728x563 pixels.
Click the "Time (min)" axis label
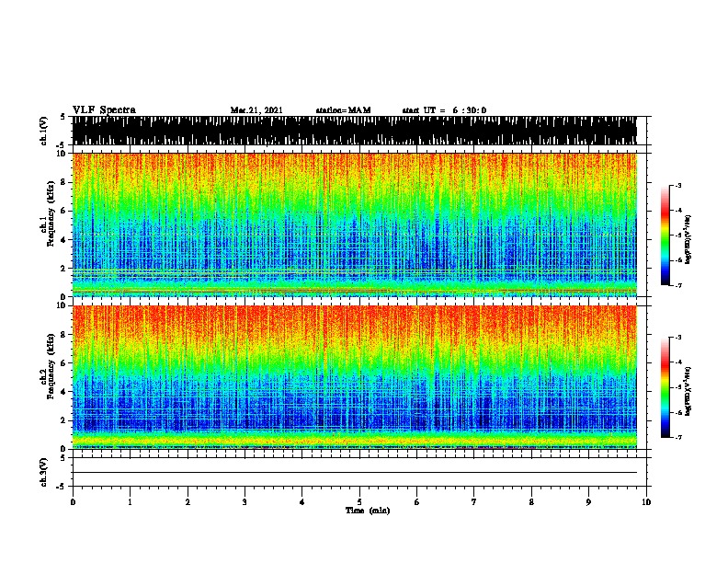(368, 511)
